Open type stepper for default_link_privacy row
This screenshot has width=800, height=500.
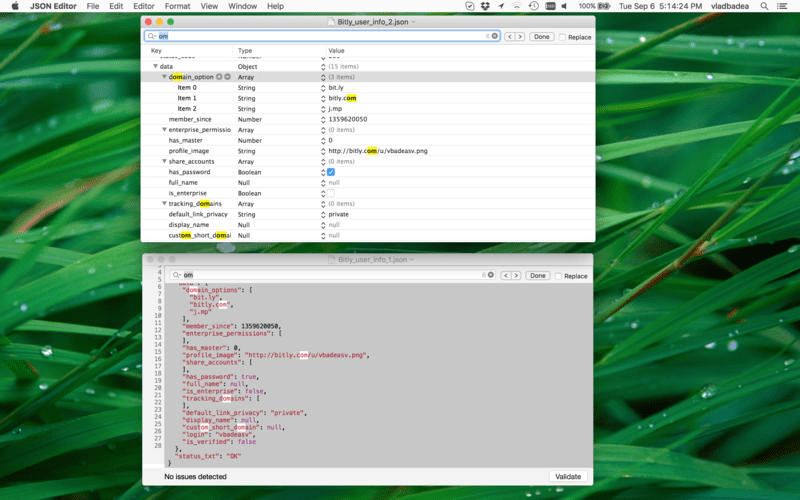pyautogui.click(x=323, y=214)
